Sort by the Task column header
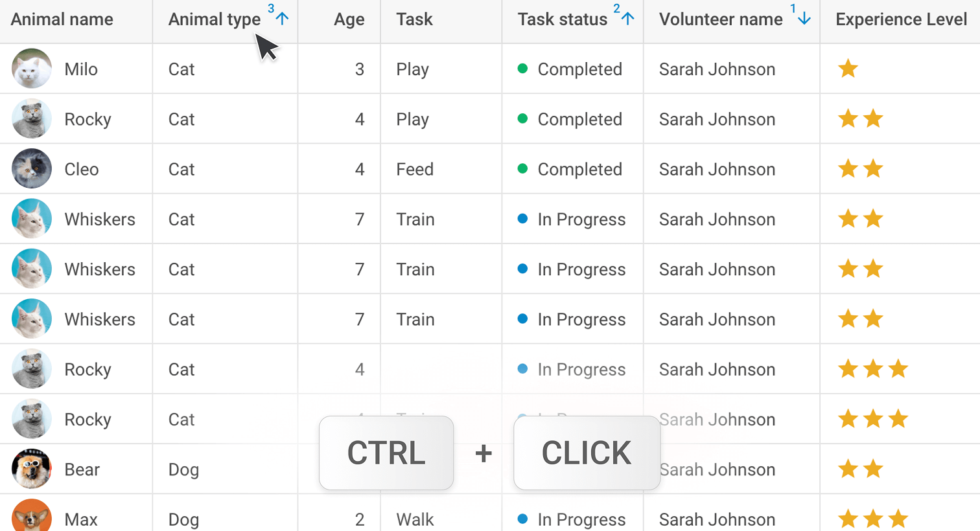Viewport: 980px width, 531px height. point(414,19)
